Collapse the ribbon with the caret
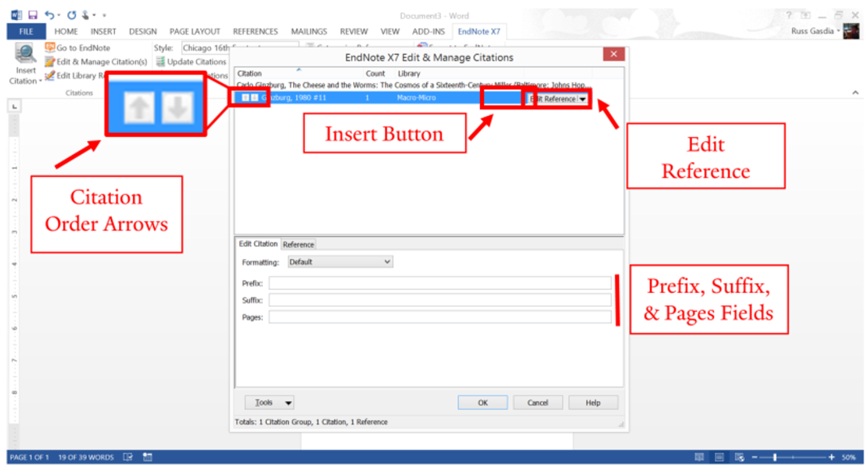Viewport: 868px width, 473px height. pos(855,93)
